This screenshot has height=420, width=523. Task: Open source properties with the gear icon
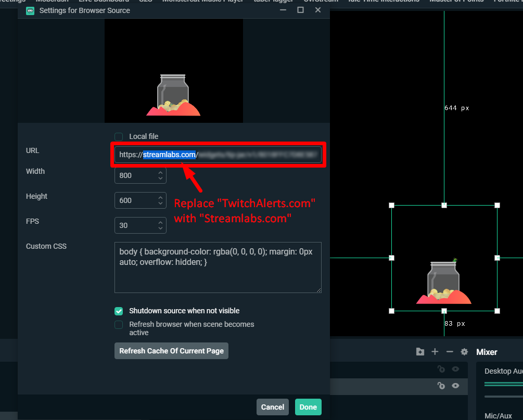[464, 352]
